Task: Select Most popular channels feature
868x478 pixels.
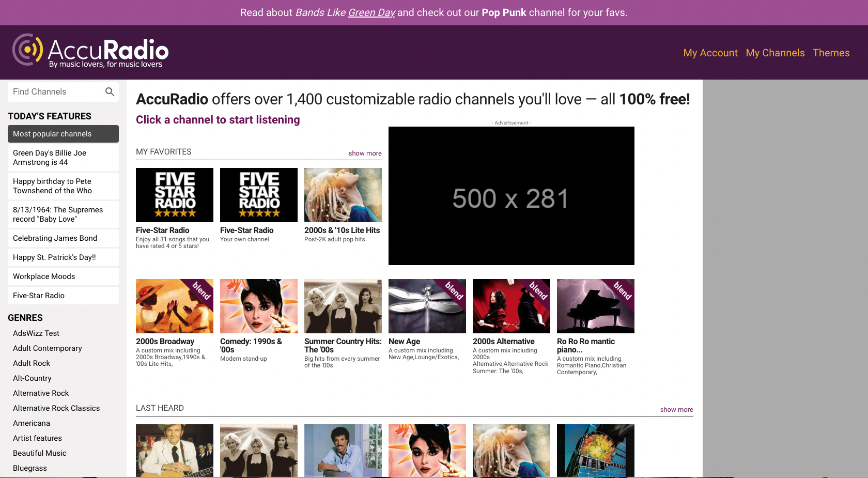Action: (x=63, y=134)
